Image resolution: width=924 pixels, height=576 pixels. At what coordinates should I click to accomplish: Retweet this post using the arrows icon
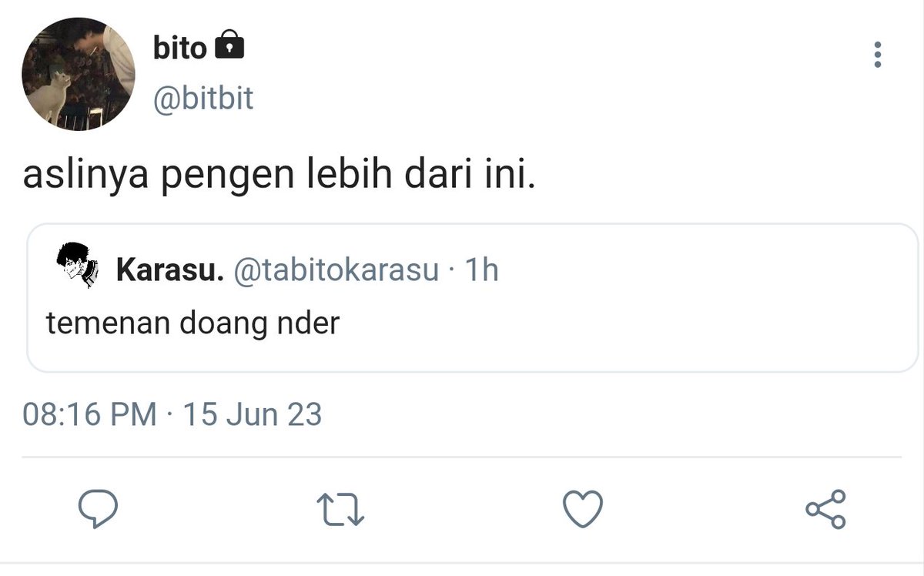pos(340,510)
